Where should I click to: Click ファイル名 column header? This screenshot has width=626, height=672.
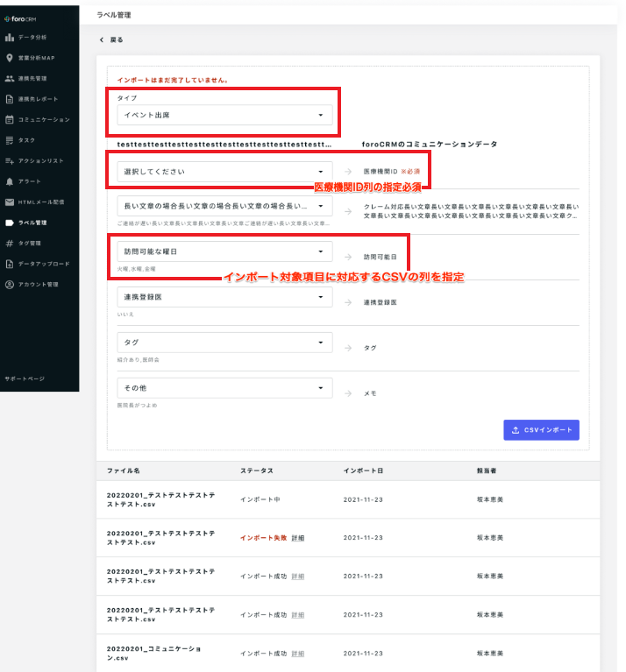124,470
